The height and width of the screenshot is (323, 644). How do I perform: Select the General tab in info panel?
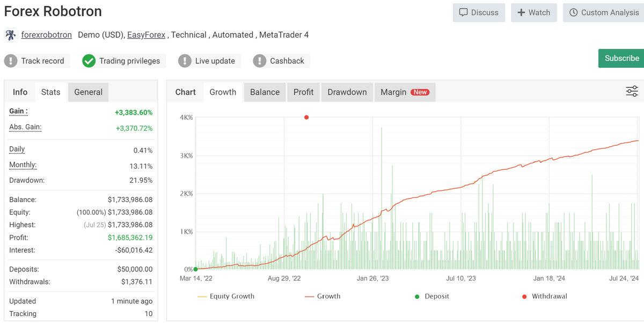(88, 92)
